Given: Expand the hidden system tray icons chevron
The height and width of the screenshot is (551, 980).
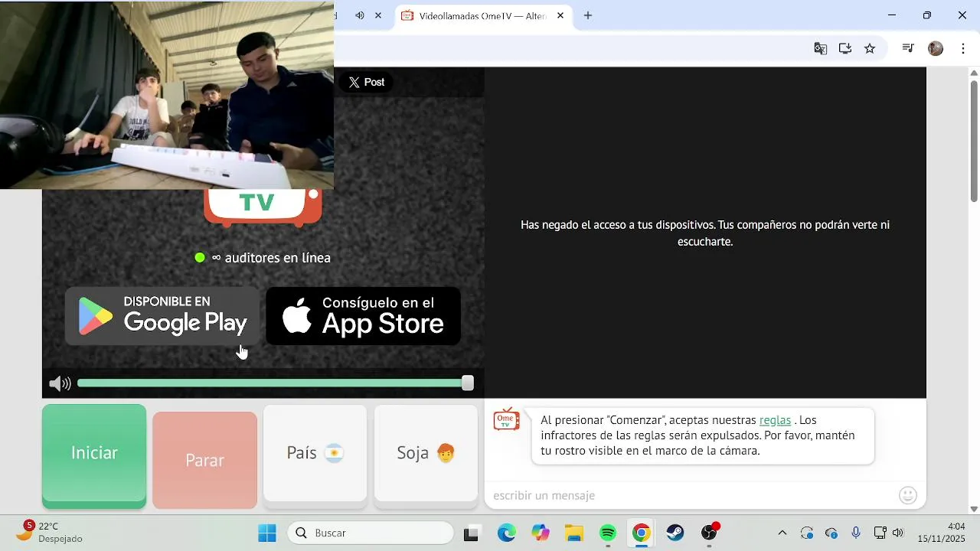Looking at the screenshot, I should coord(782,533).
